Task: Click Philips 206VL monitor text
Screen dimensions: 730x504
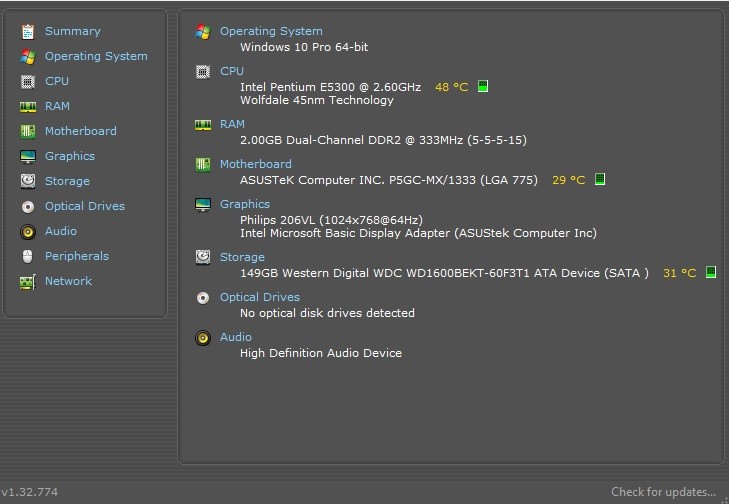Action: click(331, 220)
